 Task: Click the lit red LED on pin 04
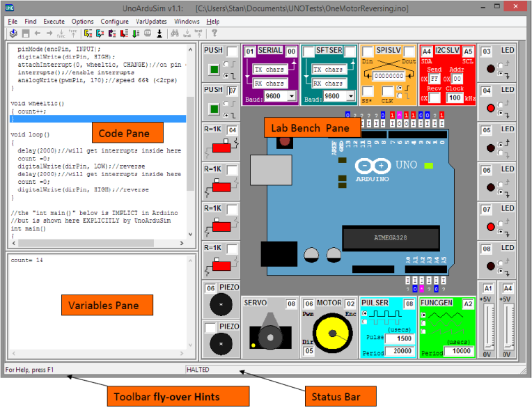point(491,108)
